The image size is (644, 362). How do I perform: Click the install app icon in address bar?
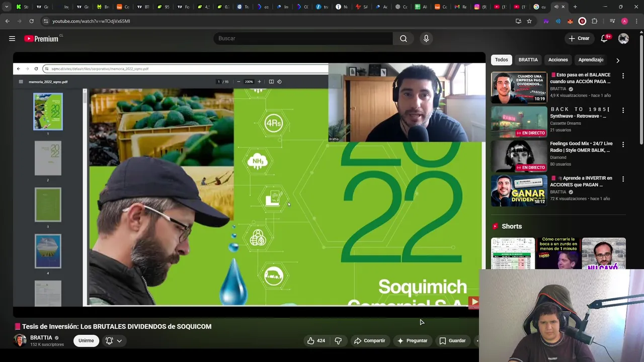pos(518,21)
